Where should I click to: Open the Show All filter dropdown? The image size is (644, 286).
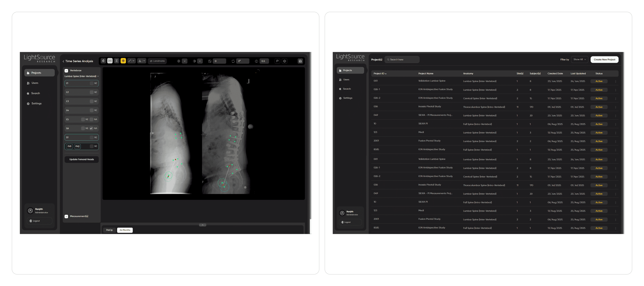[580, 60]
